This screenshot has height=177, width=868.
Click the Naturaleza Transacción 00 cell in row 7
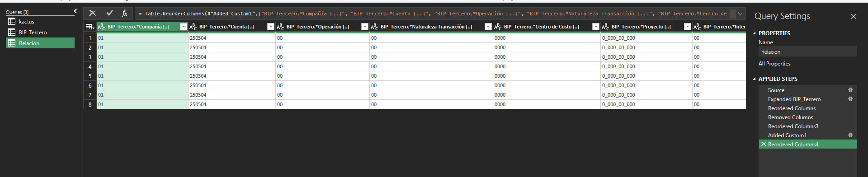[431, 95]
